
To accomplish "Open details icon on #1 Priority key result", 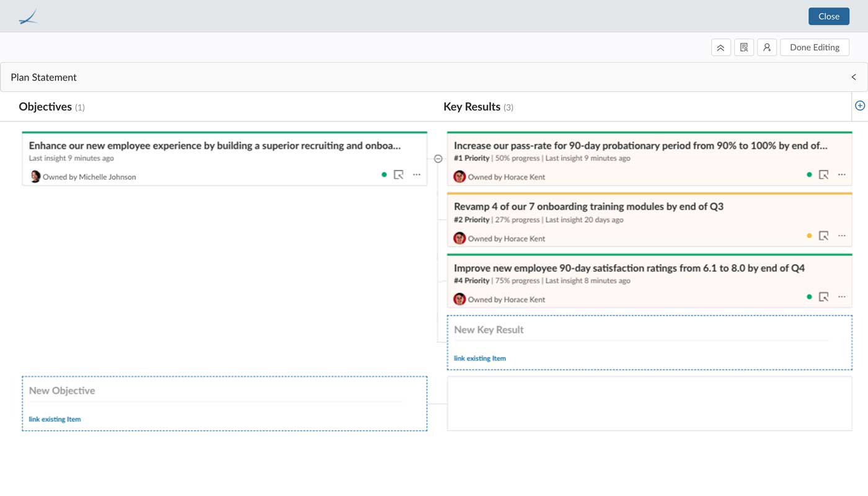I will [x=824, y=175].
